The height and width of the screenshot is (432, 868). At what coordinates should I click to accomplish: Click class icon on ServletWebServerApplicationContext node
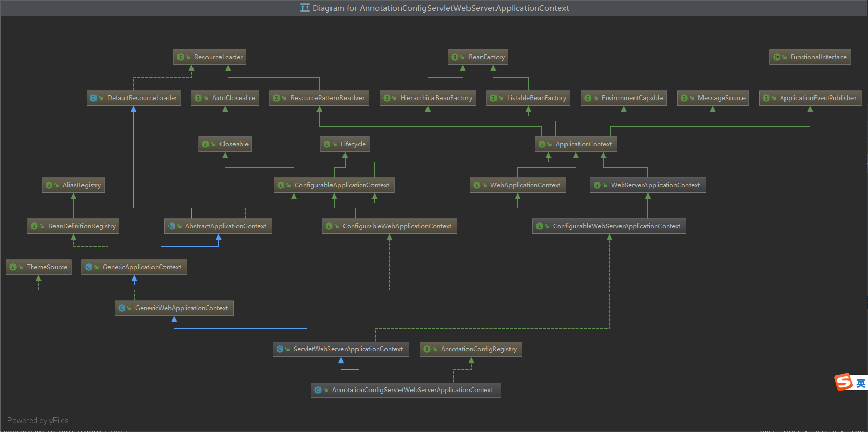pos(280,349)
